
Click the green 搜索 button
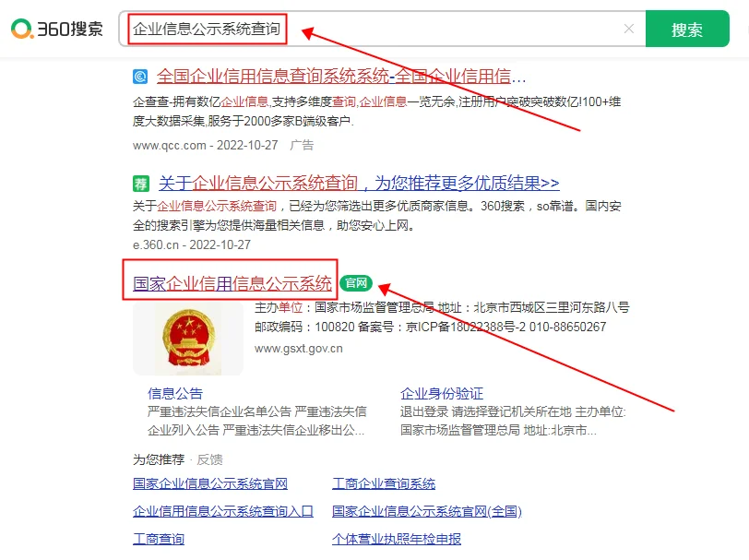click(x=687, y=29)
